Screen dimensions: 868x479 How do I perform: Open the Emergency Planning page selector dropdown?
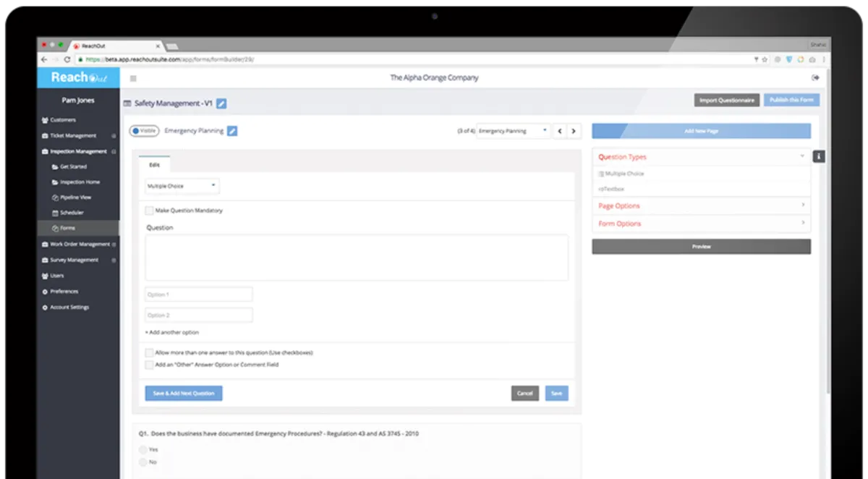coord(513,131)
